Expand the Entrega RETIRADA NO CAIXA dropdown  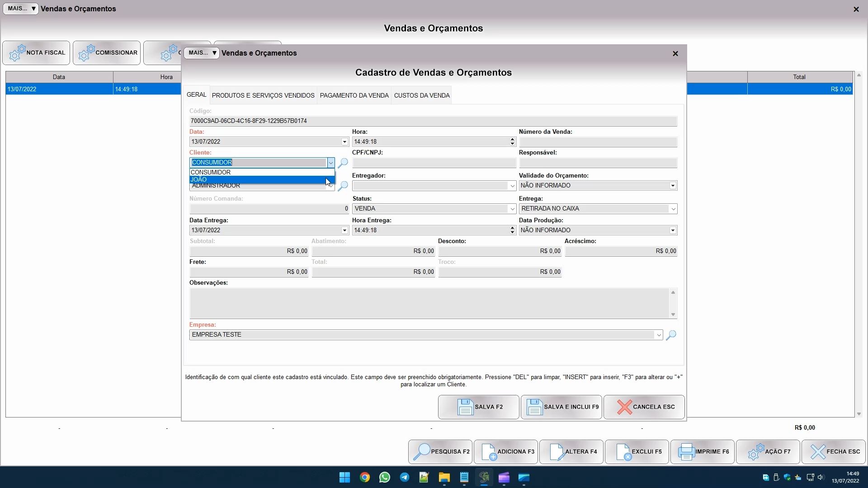pos(673,209)
